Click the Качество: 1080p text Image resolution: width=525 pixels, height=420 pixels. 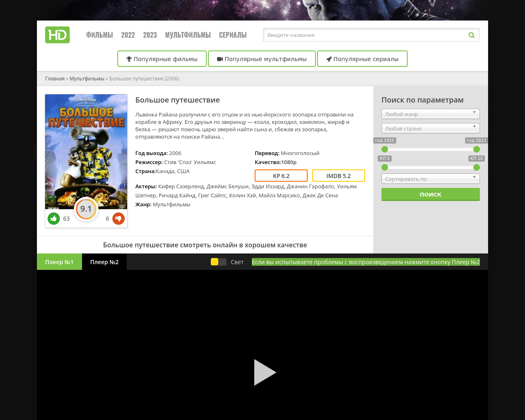tap(276, 162)
